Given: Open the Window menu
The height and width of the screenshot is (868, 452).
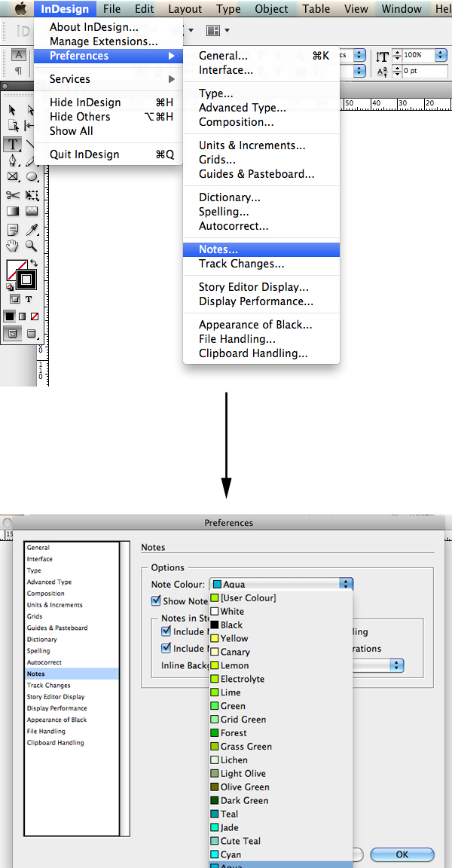Looking at the screenshot, I should tap(401, 9).
